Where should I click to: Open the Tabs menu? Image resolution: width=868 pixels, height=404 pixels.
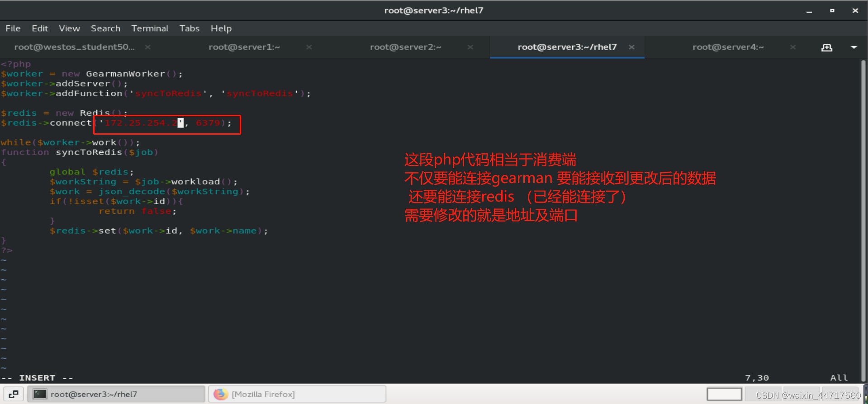(x=189, y=28)
